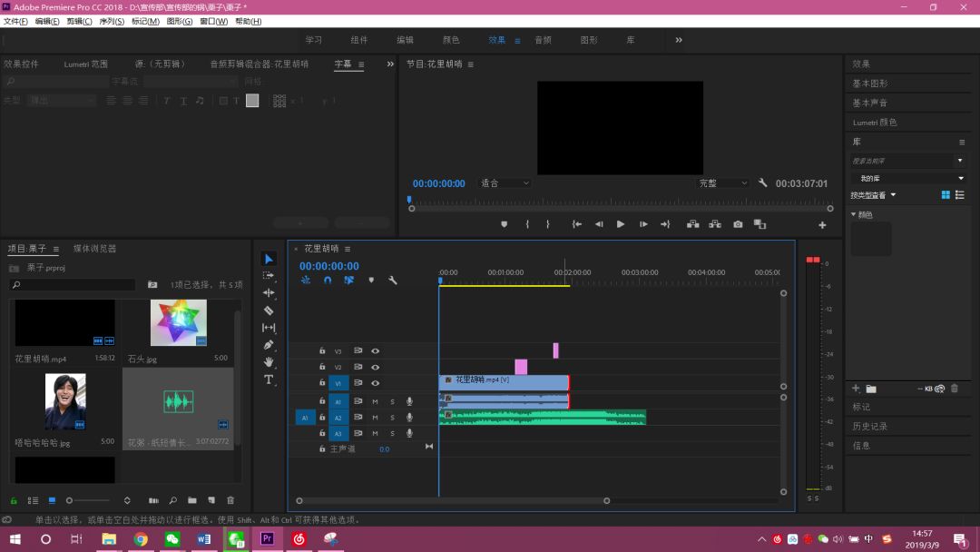Image resolution: width=980 pixels, height=552 pixels.
Task: Select the Razor tool
Action: 269,310
